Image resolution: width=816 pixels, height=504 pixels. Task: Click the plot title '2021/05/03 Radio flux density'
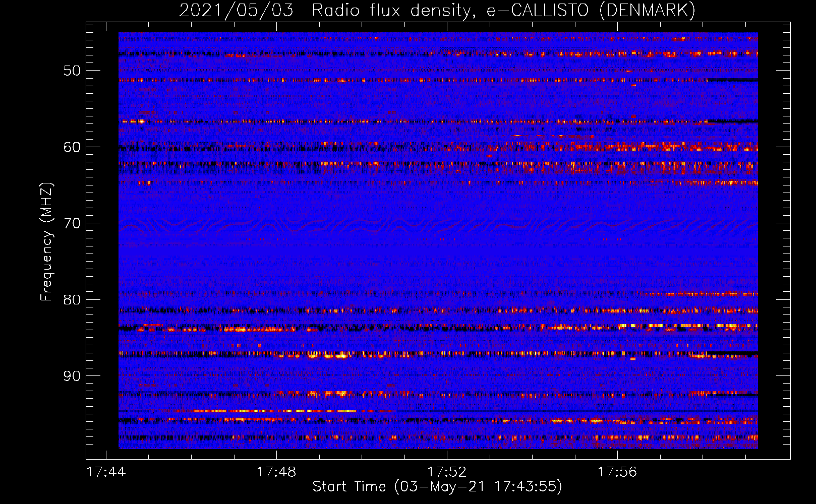[x=437, y=11]
